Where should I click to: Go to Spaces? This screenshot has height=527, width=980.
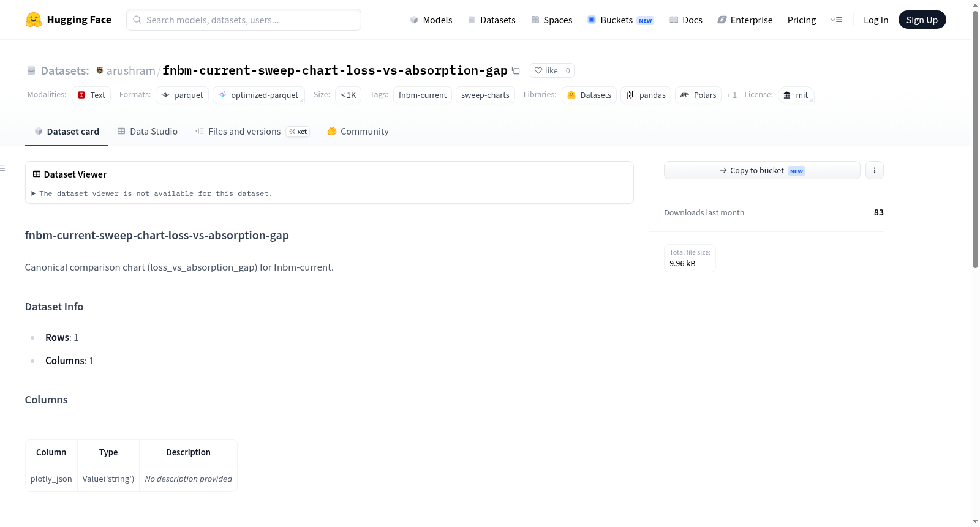click(551, 20)
